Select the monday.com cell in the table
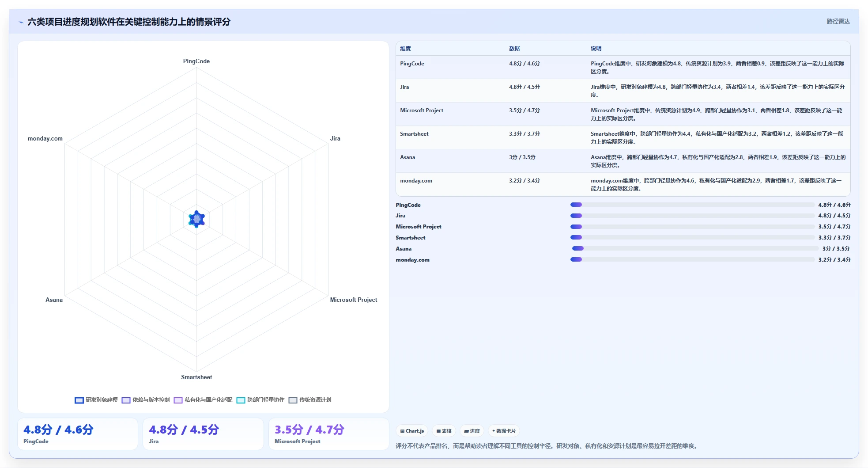868x468 pixels. coord(450,184)
